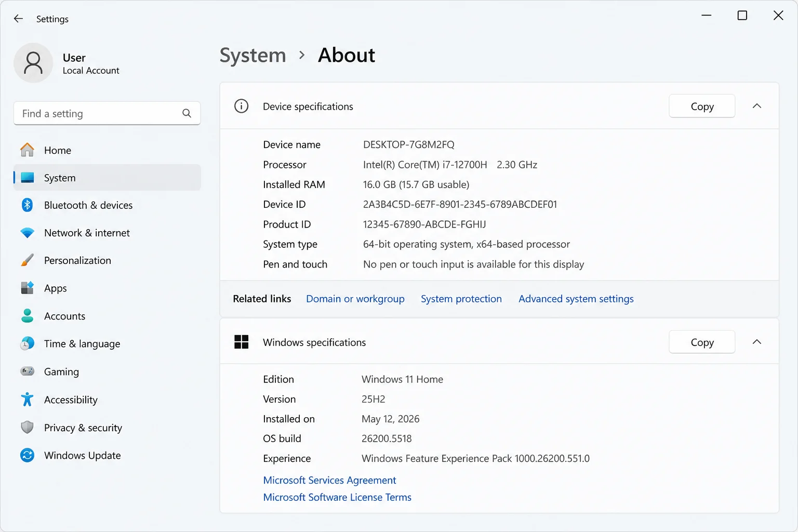The height and width of the screenshot is (532, 798).
Task: Click the Apps icon in sidebar
Action: click(27, 288)
